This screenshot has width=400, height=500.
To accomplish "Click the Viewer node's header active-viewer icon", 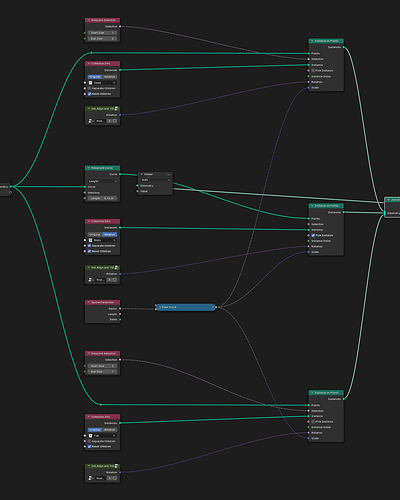I will coord(169,174).
